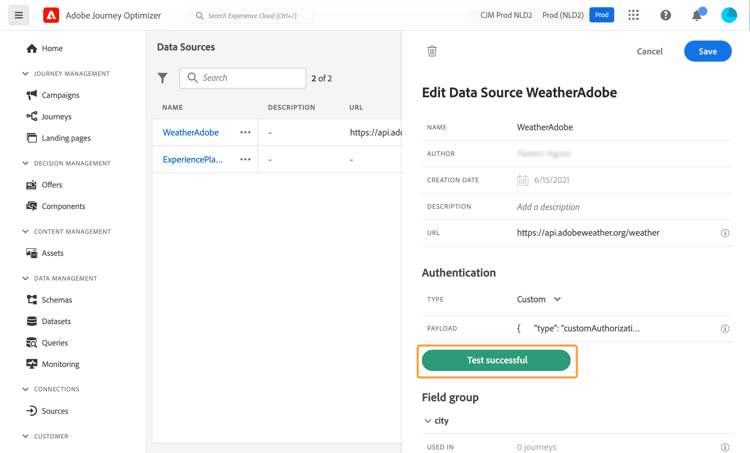
Task: Open the help question mark icon
Action: 665,15
